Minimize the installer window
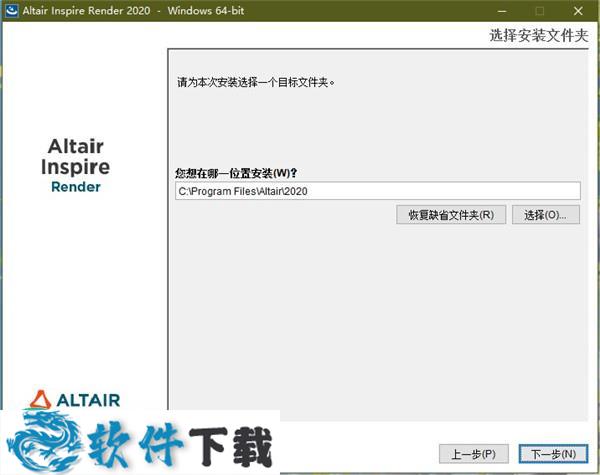Image resolution: width=600 pixels, height=475 pixels. click(x=502, y=11)
